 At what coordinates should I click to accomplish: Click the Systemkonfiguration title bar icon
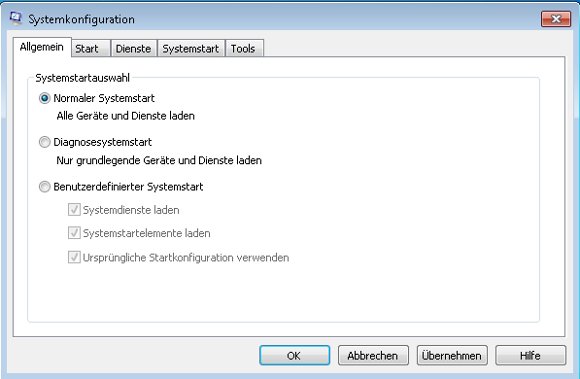[x=16, y=18]
